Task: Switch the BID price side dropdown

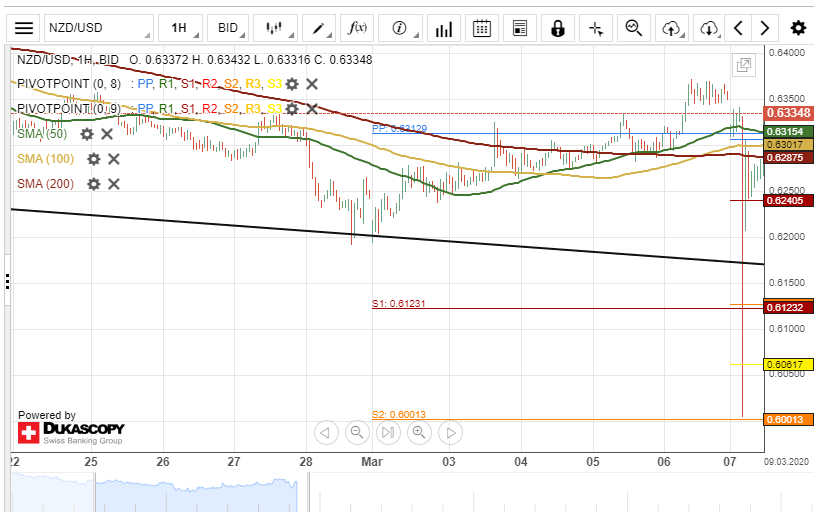Action: click(228, 28)
